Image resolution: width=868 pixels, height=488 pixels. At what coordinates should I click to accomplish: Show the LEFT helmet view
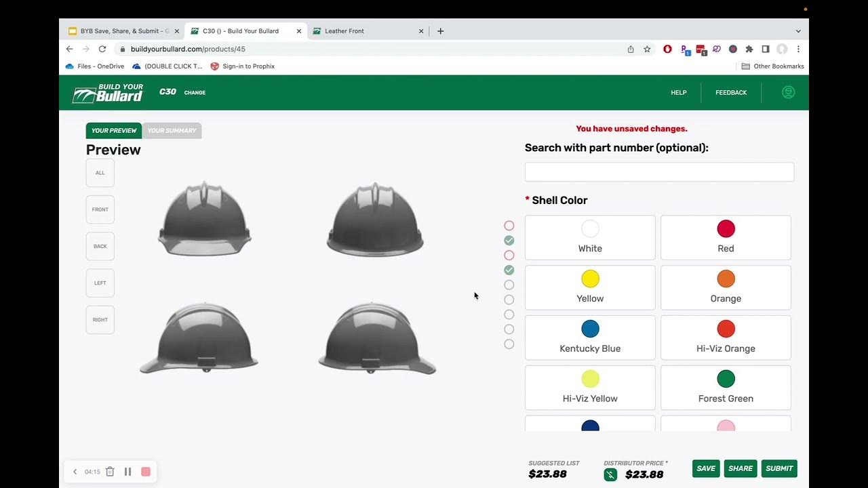coord(100,283)
